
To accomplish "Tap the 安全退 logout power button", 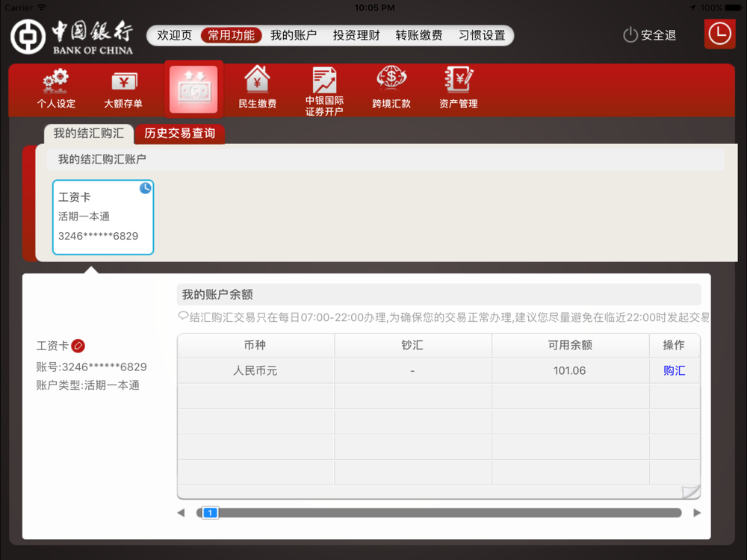I will [x=649, y=35].
